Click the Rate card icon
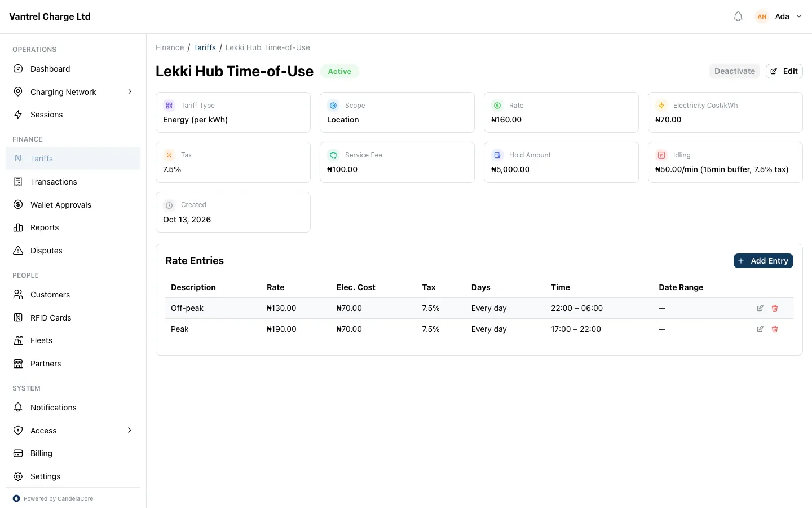The height and width of the screenshot is (508, 812). tap(497, 106)
